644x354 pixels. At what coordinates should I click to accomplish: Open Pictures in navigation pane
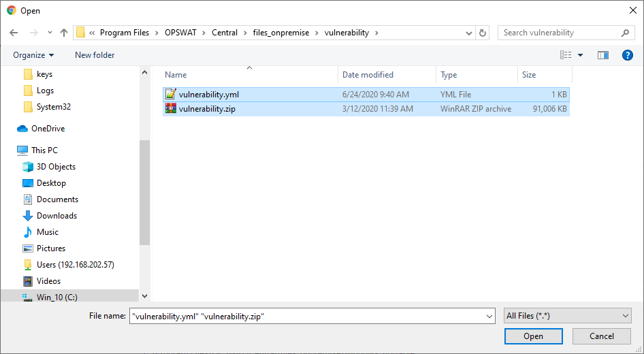tap(51, 248)
